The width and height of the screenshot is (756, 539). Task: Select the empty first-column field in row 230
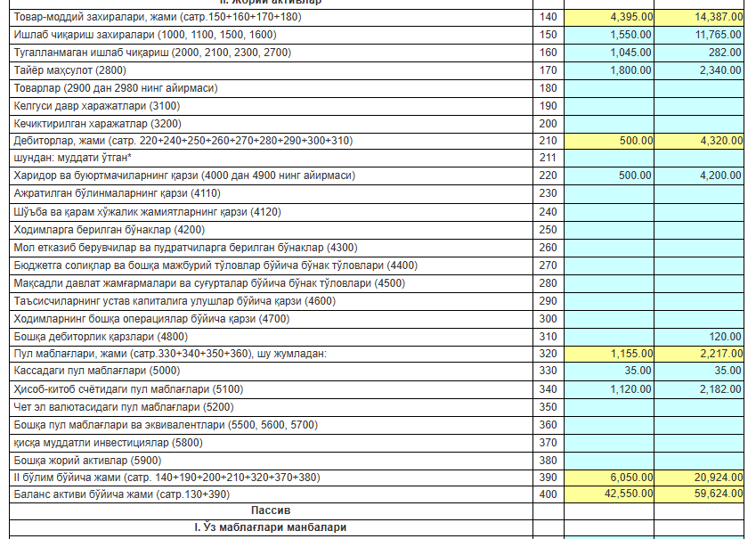point(609,193)
